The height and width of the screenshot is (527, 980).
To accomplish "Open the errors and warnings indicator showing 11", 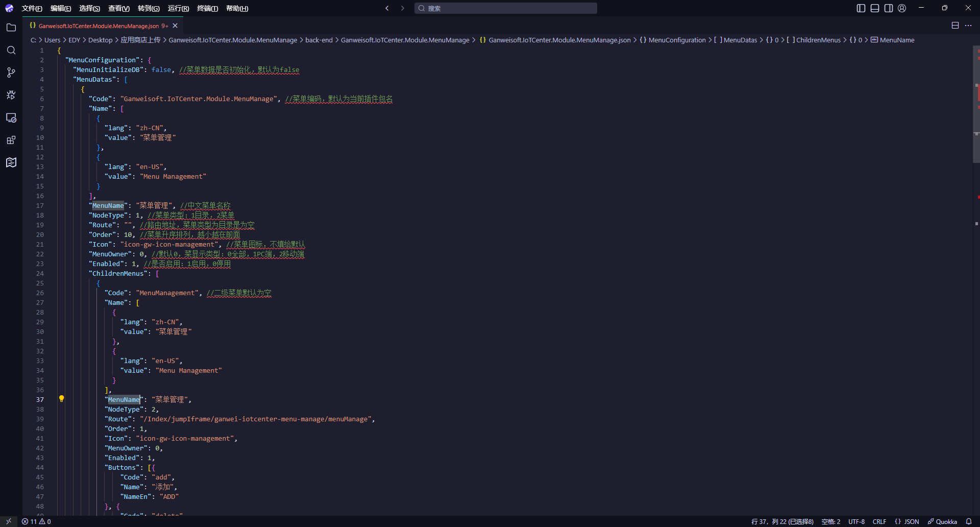I will (x=36, y=521).
